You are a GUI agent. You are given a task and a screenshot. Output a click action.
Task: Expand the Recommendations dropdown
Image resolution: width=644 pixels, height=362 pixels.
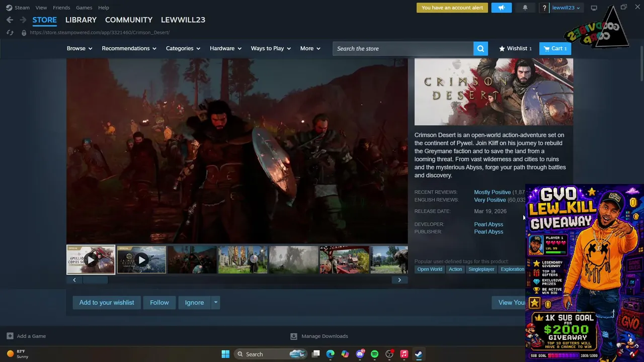[129, 48]
